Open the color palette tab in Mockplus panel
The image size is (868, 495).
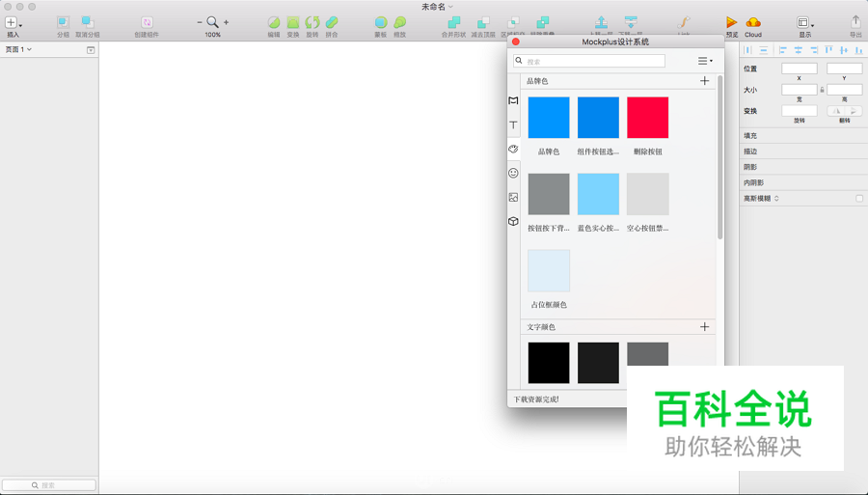click(513, 149)
